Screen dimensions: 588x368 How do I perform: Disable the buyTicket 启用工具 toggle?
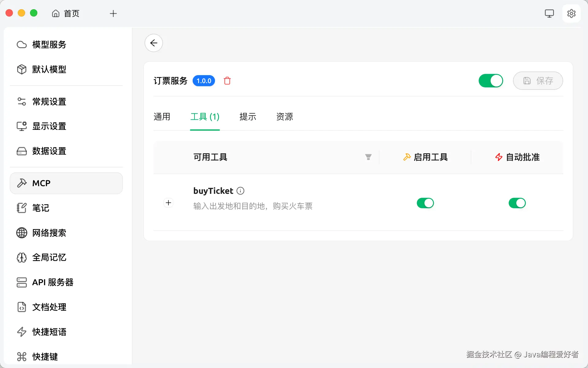[425, 203]
